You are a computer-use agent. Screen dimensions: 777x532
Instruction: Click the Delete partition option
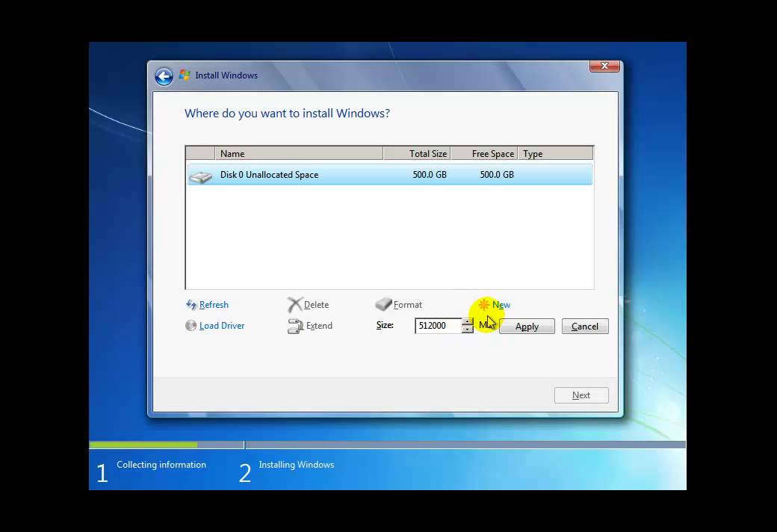coord(316,305)
